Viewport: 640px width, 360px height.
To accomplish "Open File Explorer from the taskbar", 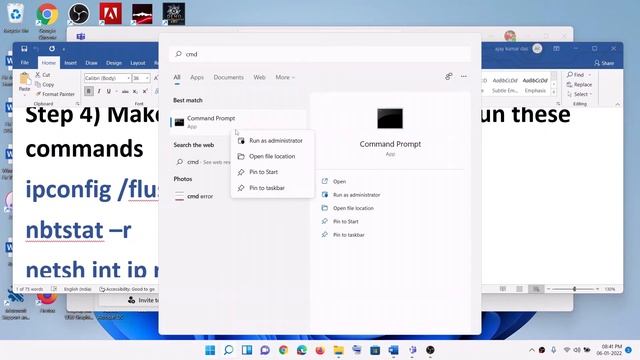I will pyautogui.click(x=338, y=350).
